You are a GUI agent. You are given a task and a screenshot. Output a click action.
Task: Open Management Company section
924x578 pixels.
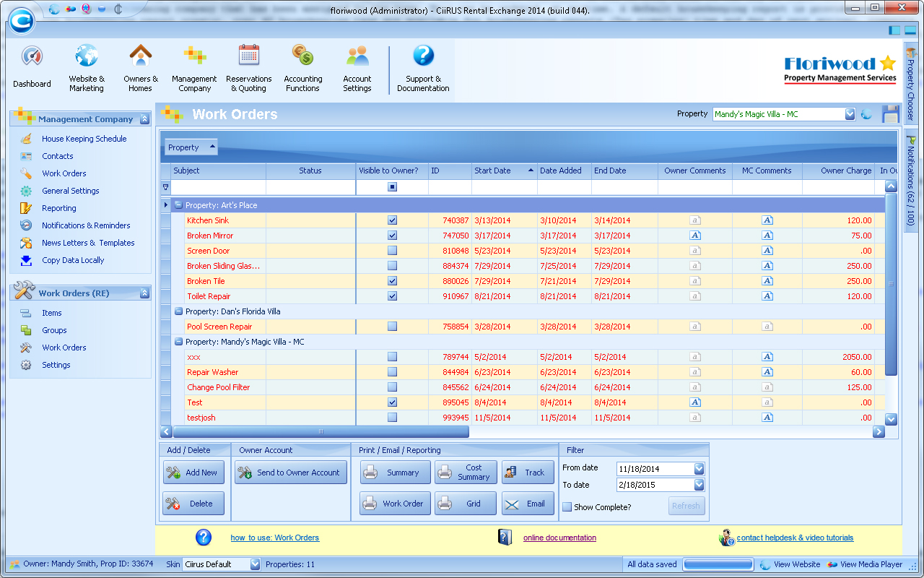194,67
